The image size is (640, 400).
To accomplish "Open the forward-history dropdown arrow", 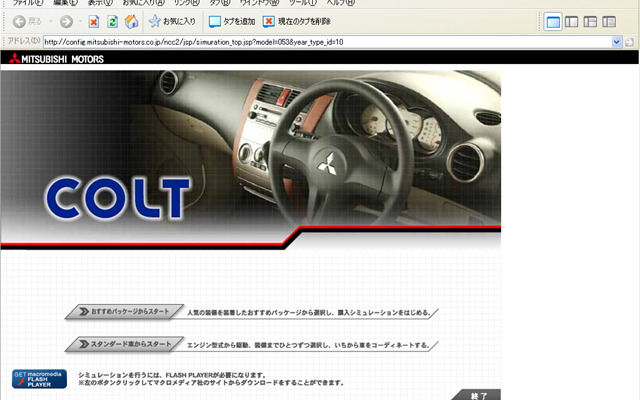I will click(80, 21).
